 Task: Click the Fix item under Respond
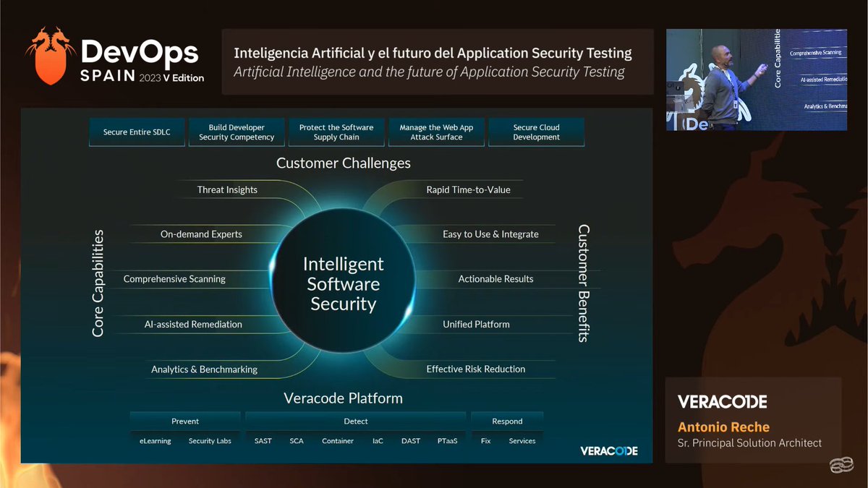pos(485,441)
